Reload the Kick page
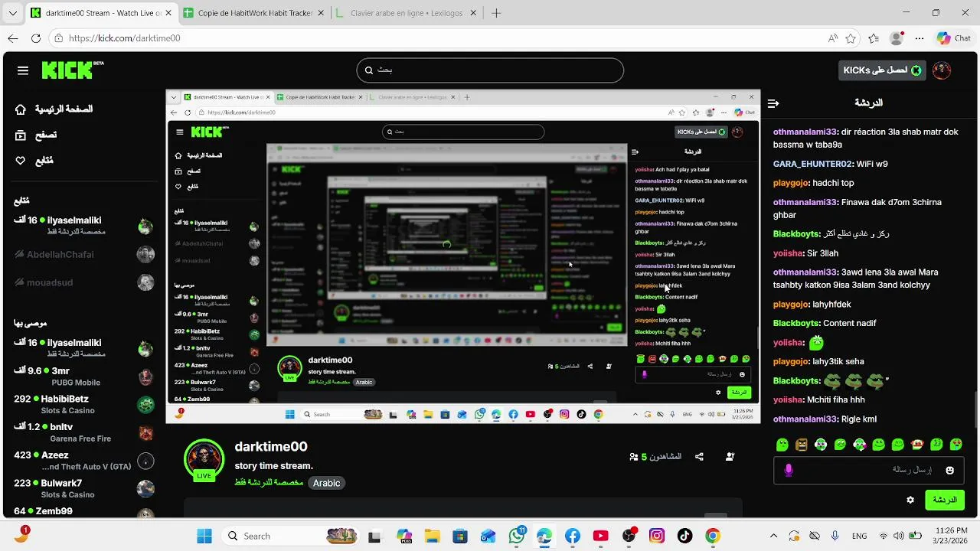980x551 pixels. click(x=36, y=38)
